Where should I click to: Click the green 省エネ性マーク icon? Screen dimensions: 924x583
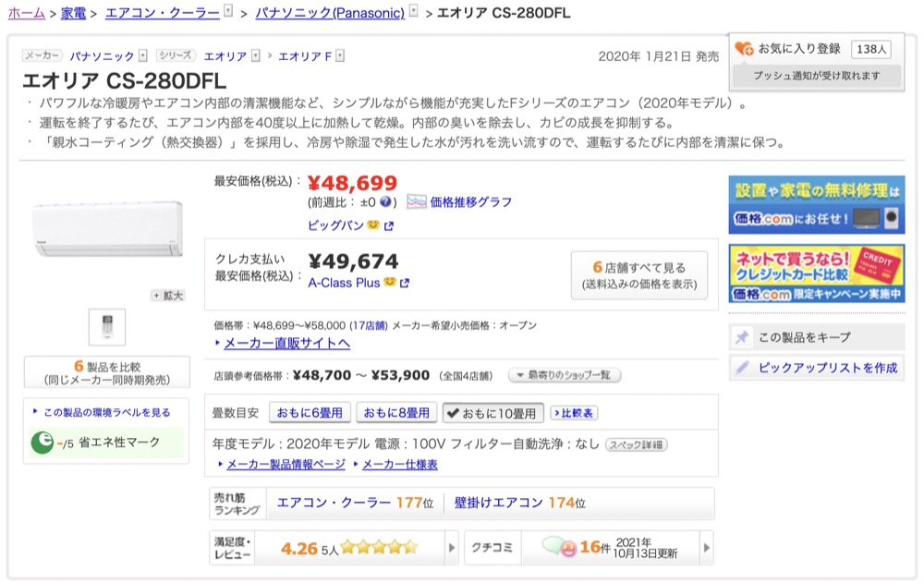click(43, 443)
